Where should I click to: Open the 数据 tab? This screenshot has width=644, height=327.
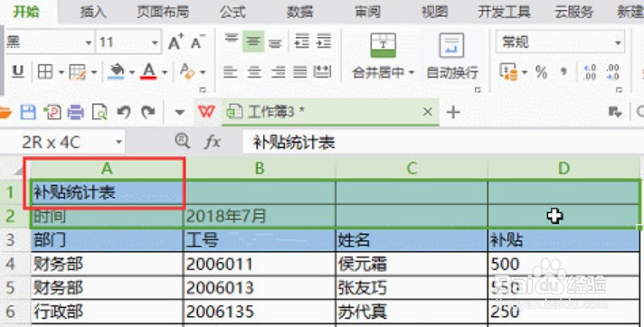point(299,13)
